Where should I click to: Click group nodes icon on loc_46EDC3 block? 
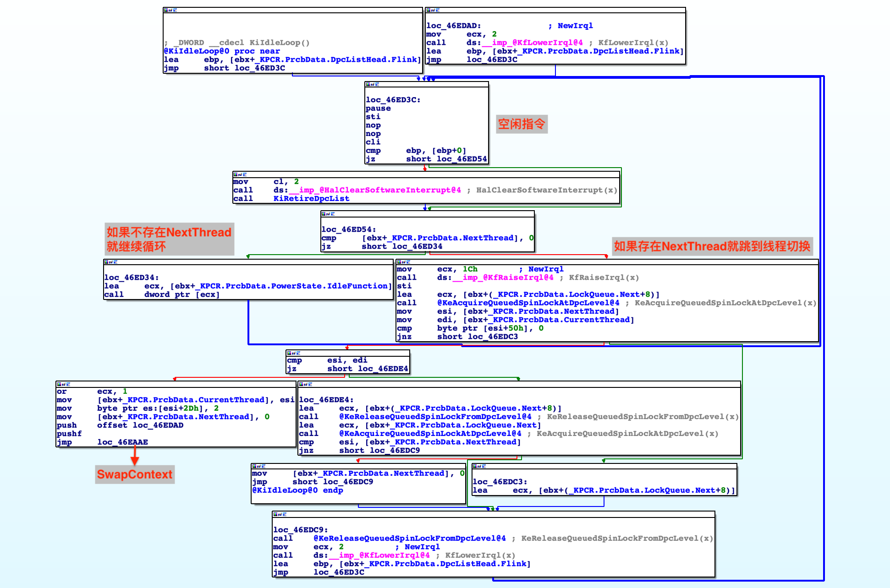483,466
